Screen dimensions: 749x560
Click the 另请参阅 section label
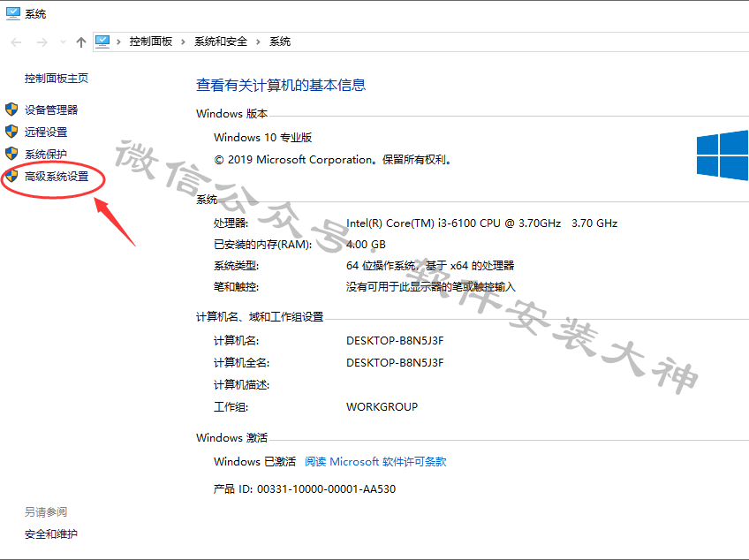point(46,512)
